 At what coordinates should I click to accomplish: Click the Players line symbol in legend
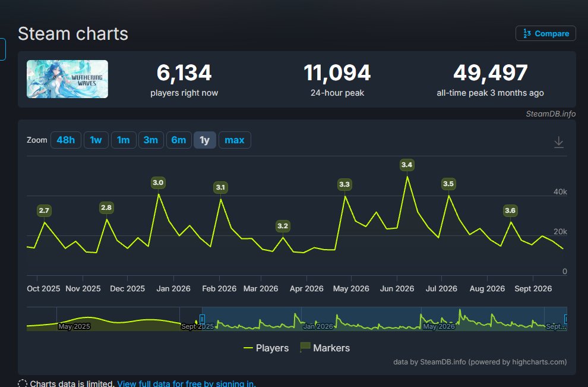click(x=248, y=348)
